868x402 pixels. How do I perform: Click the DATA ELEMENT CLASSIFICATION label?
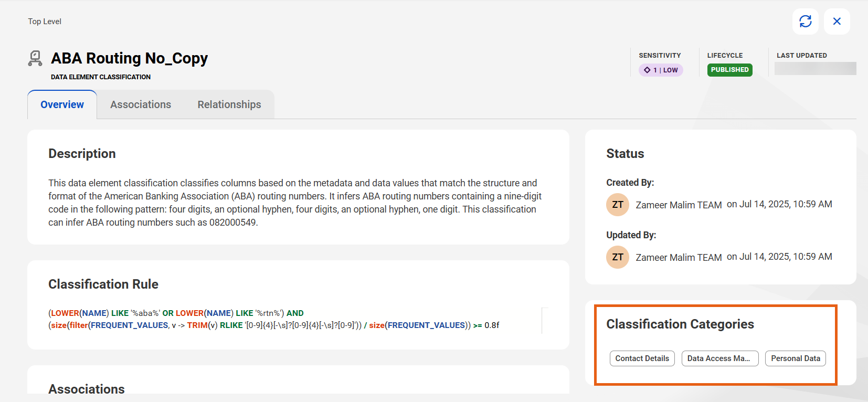pos(101,77)
